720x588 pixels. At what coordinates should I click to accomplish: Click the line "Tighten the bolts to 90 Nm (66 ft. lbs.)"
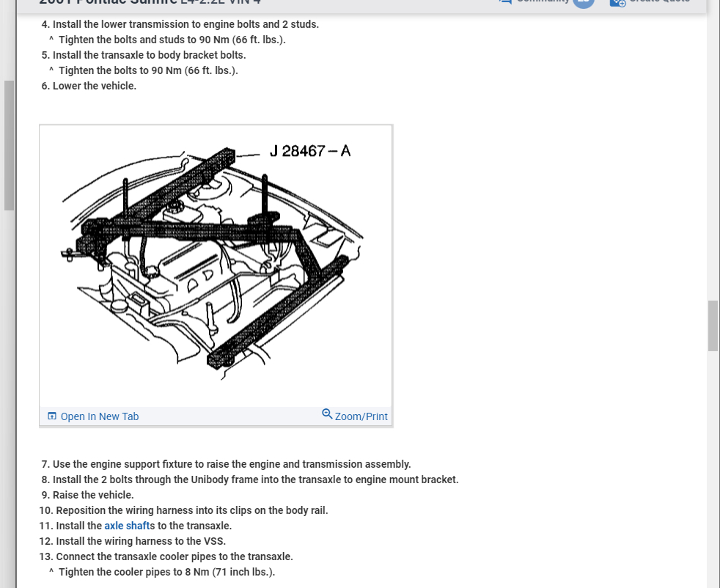click(144, 70)
